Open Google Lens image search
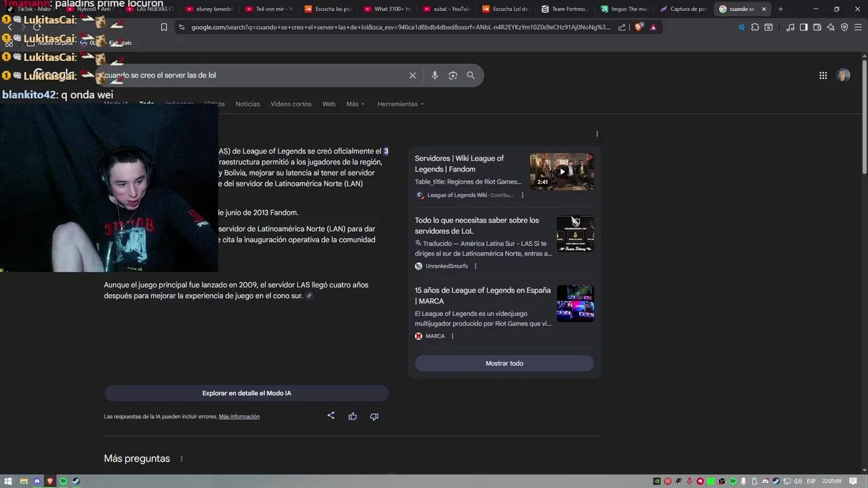This screenshot has width=868, height=488. click(x=453, y=75)
